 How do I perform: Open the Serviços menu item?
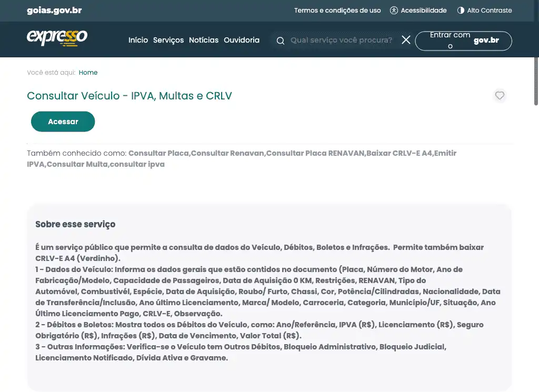[x=168, y=40]
